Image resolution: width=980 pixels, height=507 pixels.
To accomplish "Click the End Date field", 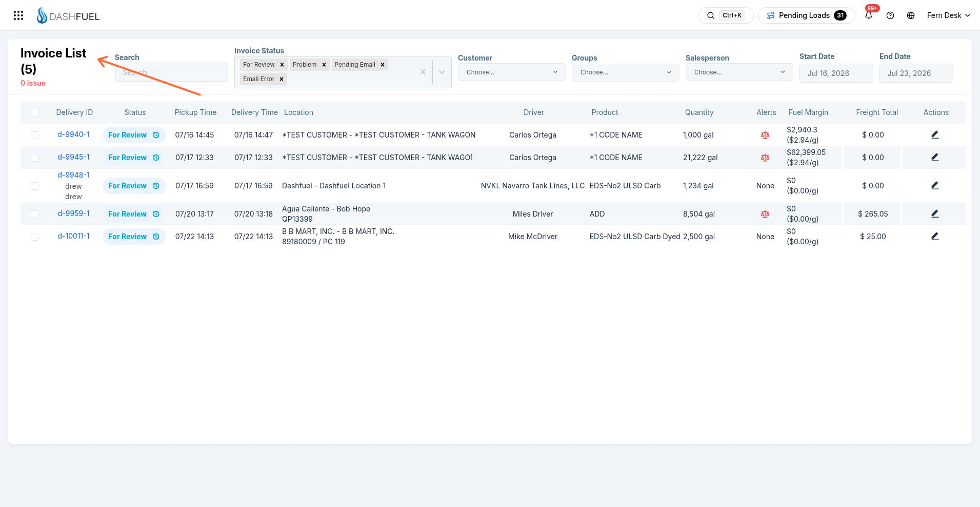I will (x=916, y=73).
